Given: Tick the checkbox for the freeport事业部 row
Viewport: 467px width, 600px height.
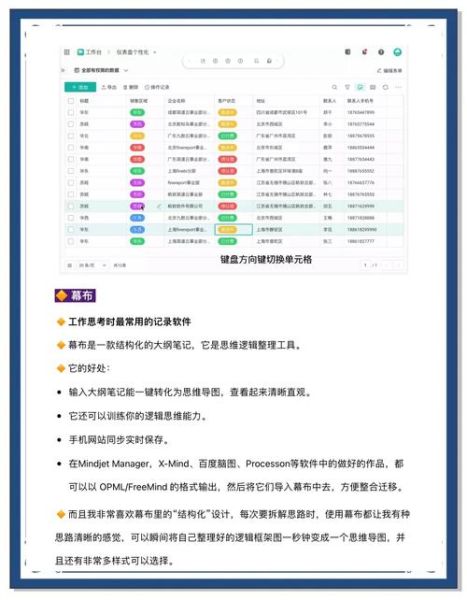Looking at the screenshot, I should (71, 183).
